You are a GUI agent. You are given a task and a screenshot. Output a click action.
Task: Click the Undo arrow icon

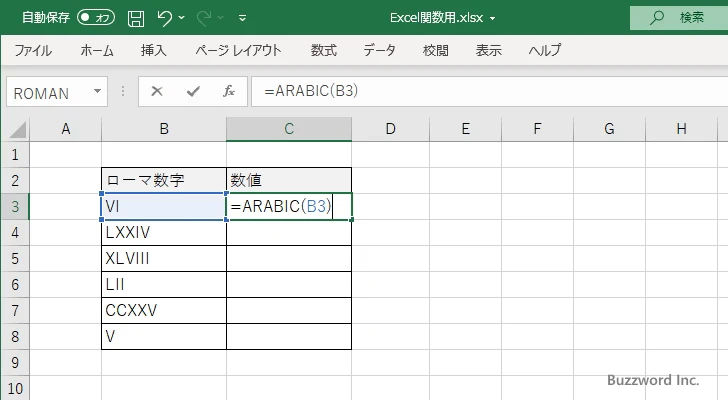click(x=164, y=18)
